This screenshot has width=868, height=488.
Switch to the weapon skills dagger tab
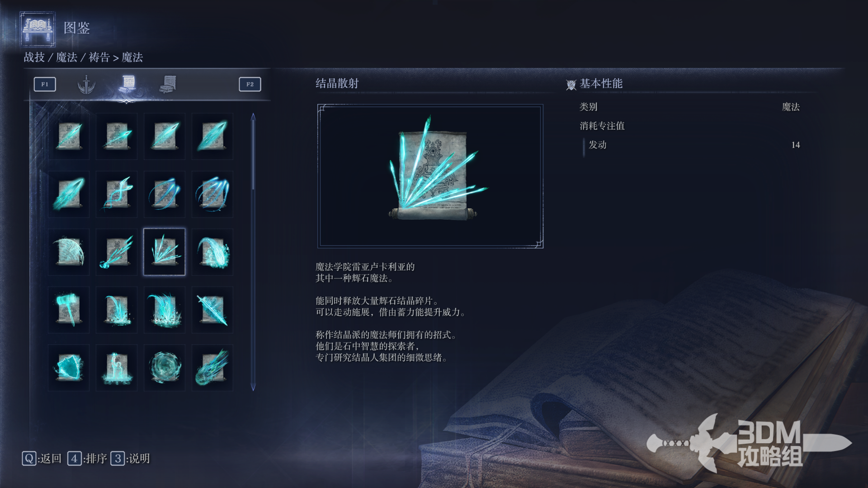point(86,84)
